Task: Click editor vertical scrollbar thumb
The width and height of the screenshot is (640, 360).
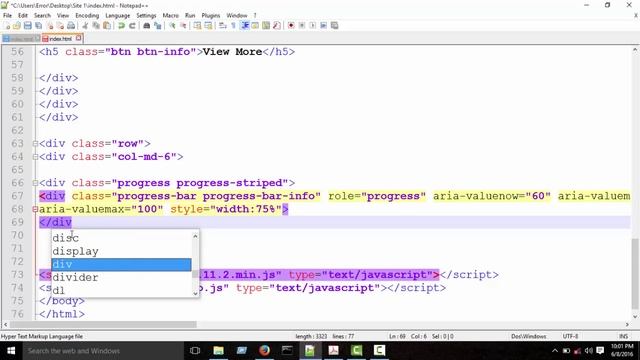Action: pos(635,274)
